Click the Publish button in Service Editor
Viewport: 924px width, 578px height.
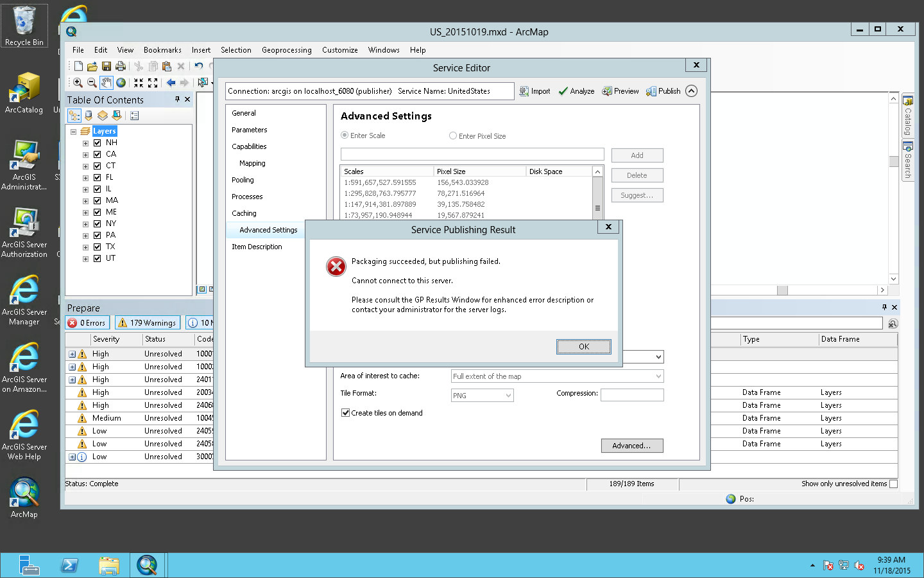coord(663,91)
